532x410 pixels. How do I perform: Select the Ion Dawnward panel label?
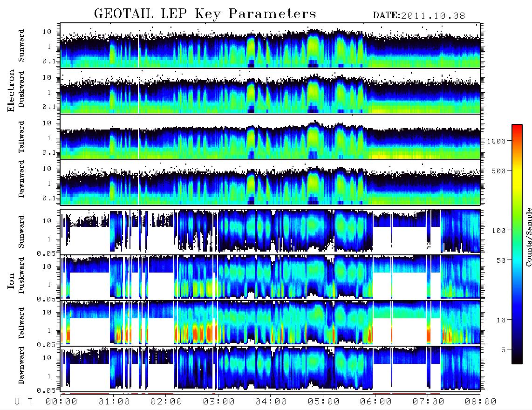coord(21,365)
